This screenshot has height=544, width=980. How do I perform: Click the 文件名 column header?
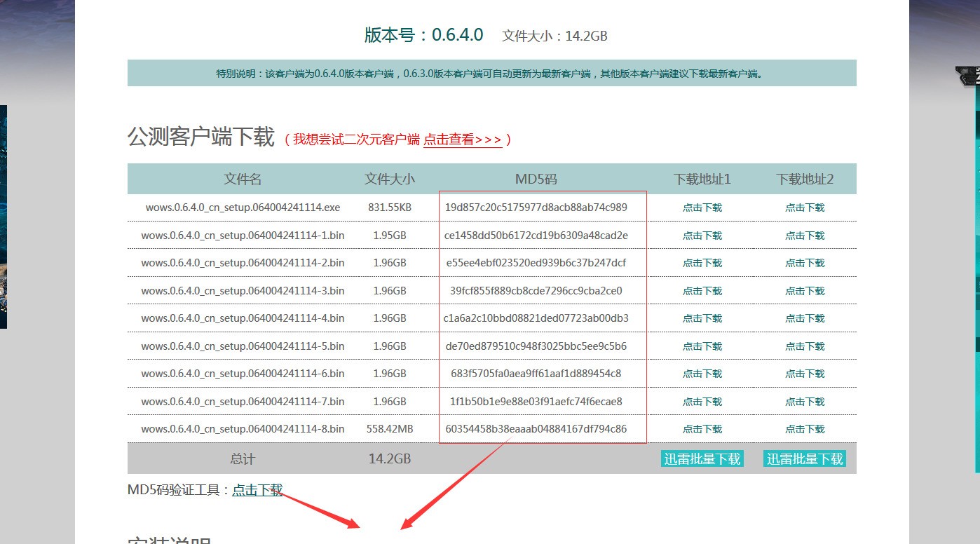point(243,179)
